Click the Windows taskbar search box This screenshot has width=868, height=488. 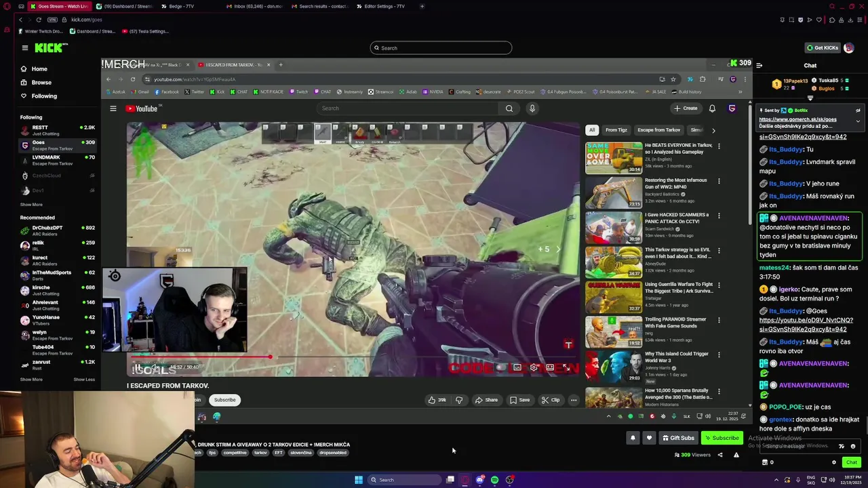(403, 480)
